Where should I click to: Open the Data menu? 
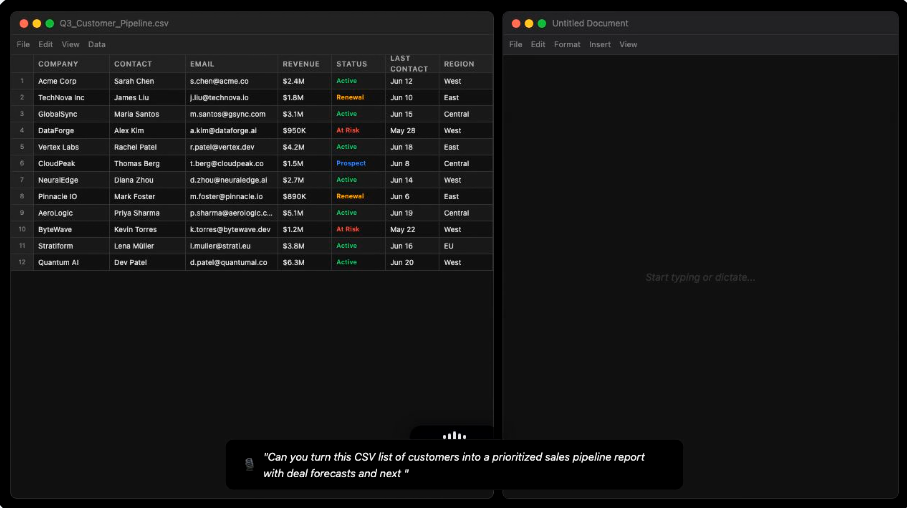97,44
